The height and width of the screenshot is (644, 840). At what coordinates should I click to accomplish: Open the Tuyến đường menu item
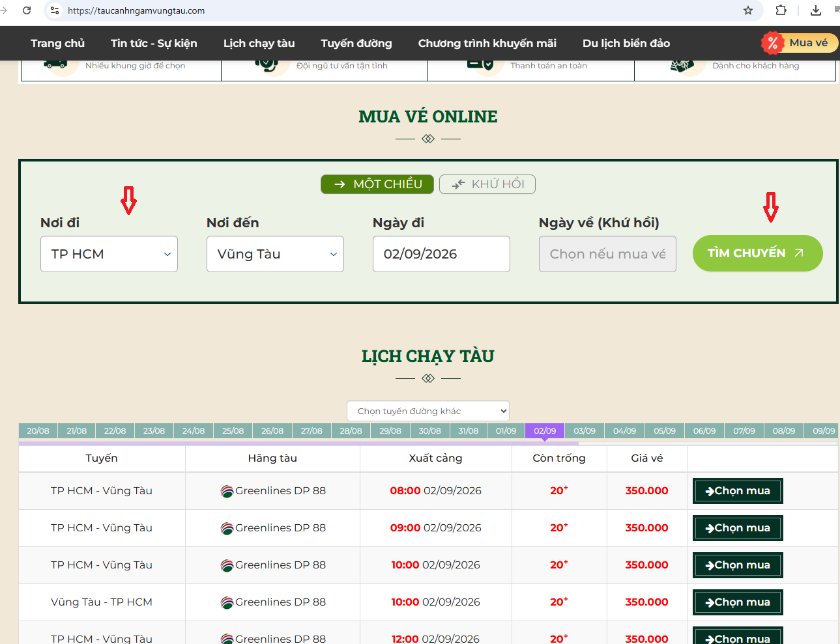pyautogui.click(x=356, y=43)
